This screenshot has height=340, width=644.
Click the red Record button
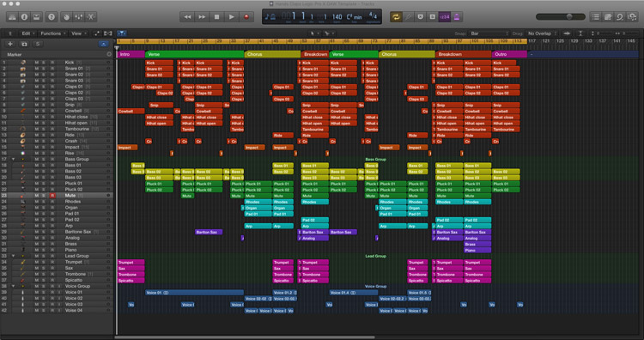[246, 17]
